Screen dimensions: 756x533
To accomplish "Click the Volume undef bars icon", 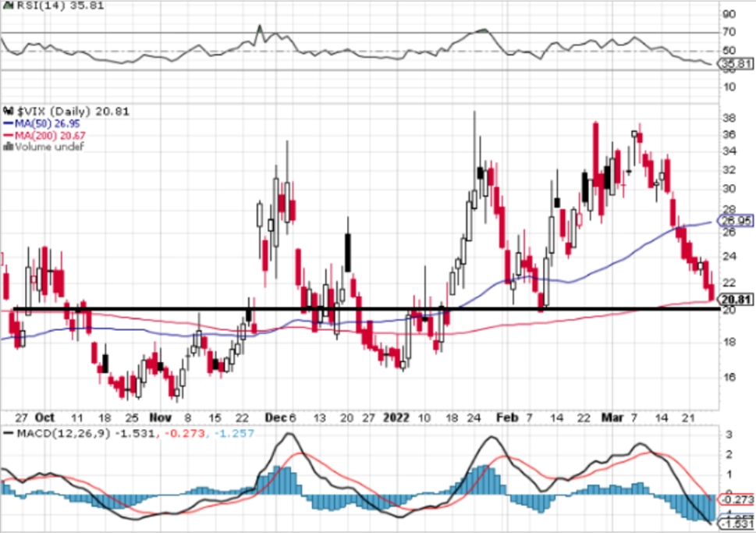I will (x=9, y=147).
